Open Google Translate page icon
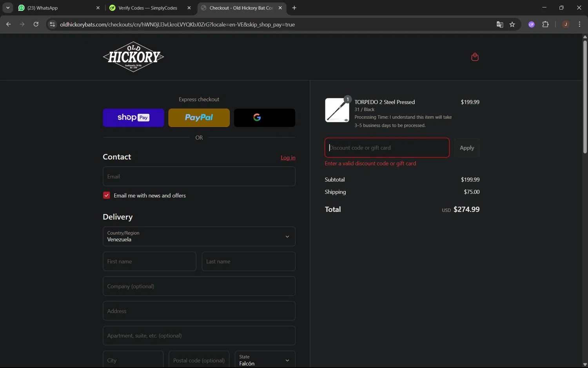The height and width of the screenshot is (368, 588). point(500,24)
